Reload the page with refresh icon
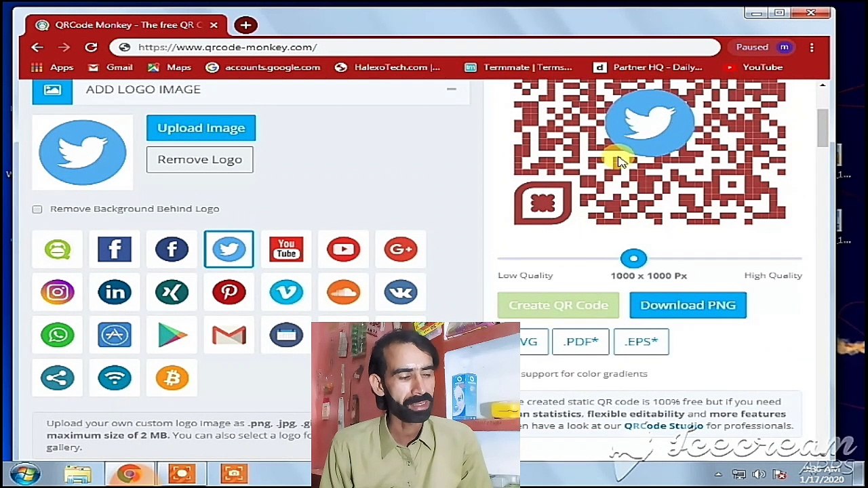Image resolution: width=868 pixels, height=488 pixels. coord(91,47)
